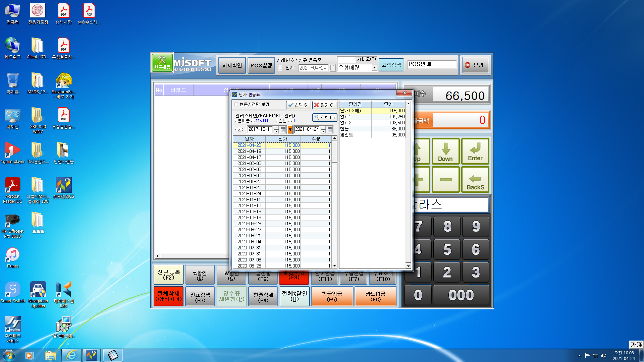Click 한줄삭제 (F4) button

point(263,296)
